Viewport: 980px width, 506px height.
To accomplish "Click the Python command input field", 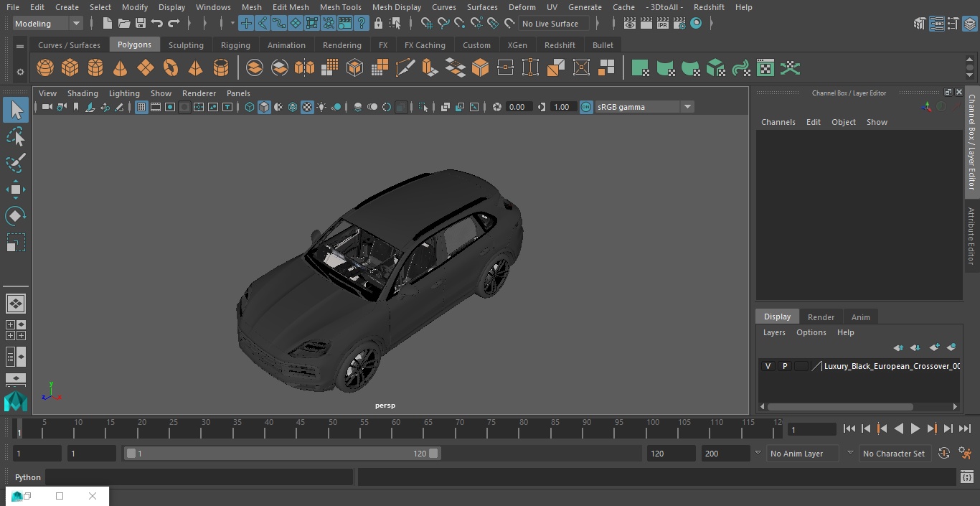I will coord(199,477).
